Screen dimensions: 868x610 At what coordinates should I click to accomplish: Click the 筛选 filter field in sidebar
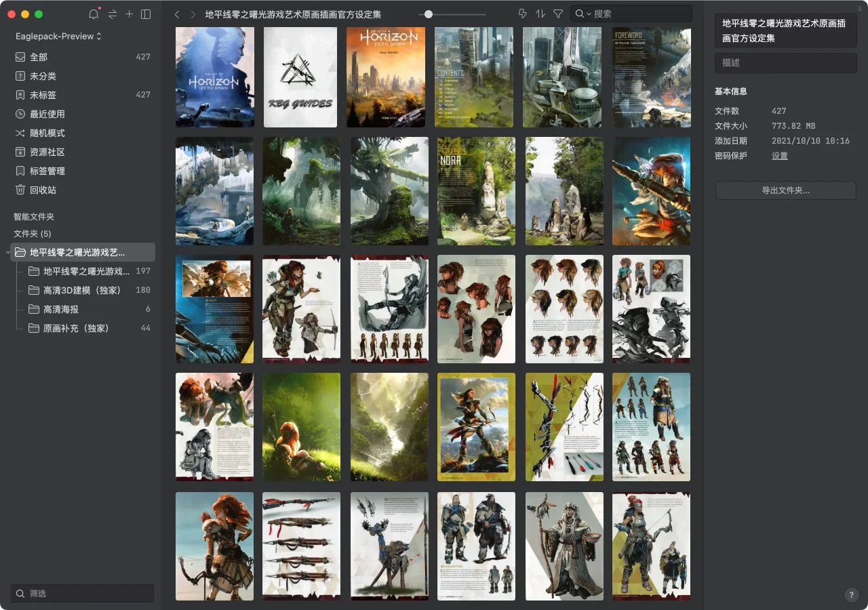(82, 593)
